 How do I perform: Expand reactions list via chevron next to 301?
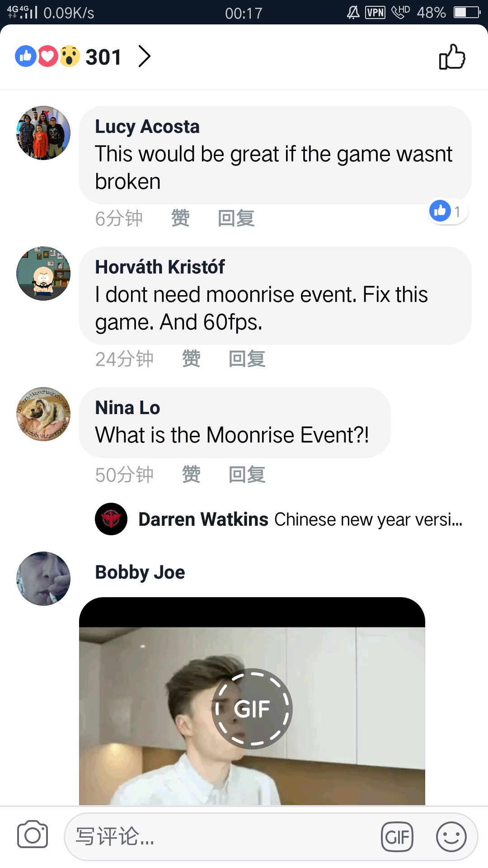[144, 57]
